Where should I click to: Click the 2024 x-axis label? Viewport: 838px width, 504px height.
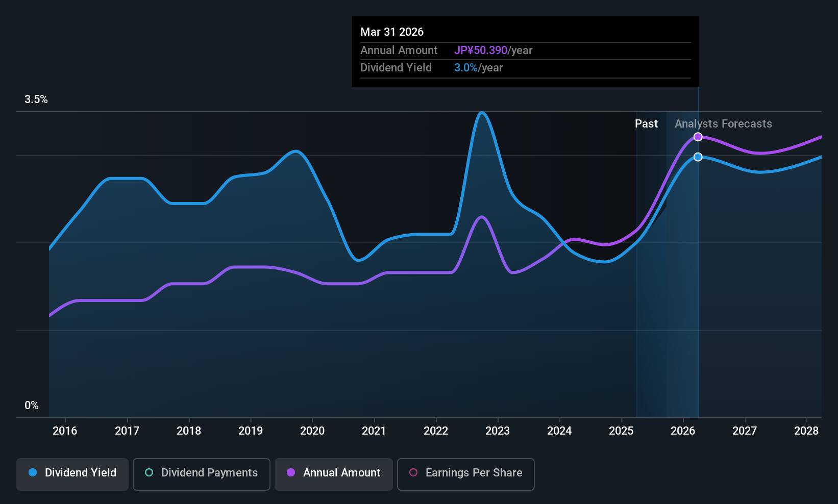pos(559,431)
